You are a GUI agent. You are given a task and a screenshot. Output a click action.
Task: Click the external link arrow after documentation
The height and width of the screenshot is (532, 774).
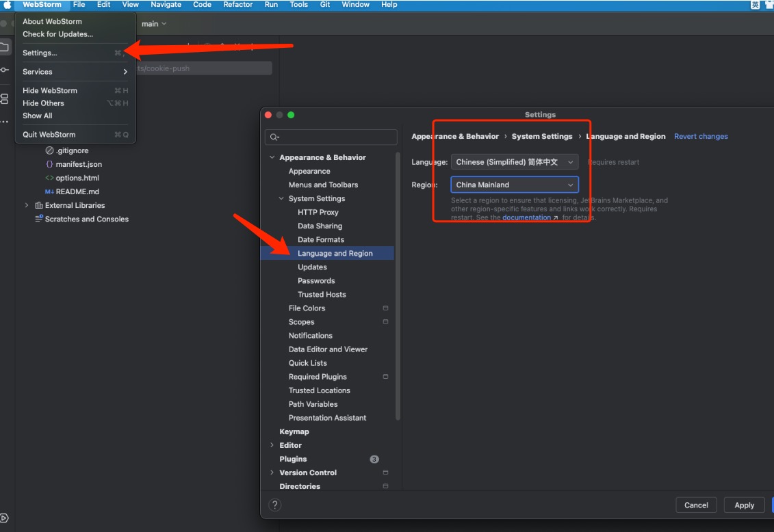click(x=556, y=217)
